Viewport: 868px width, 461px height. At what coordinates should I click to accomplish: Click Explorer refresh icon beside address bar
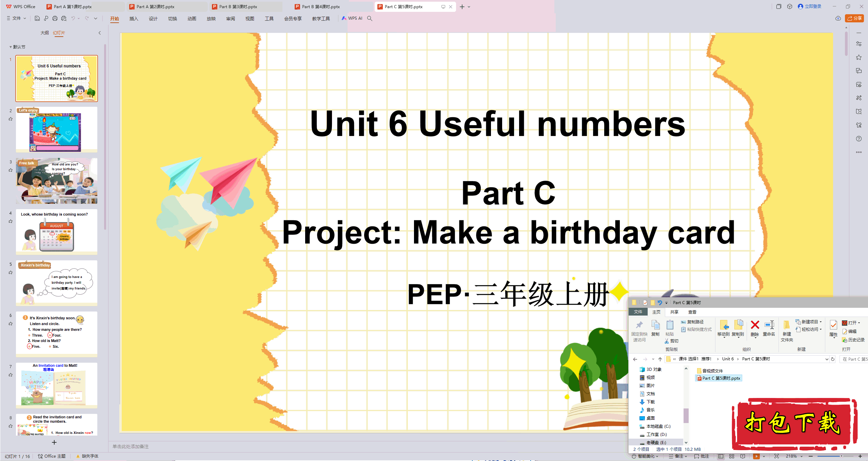tap(833, 359)
